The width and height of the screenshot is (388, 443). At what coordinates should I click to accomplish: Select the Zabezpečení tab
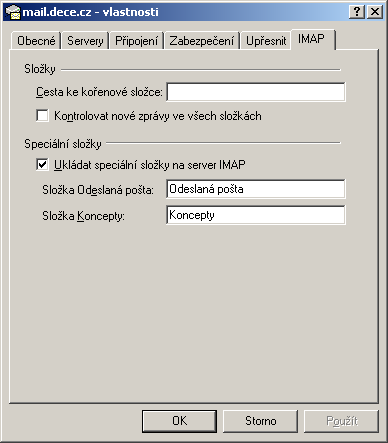pos(202,41)
